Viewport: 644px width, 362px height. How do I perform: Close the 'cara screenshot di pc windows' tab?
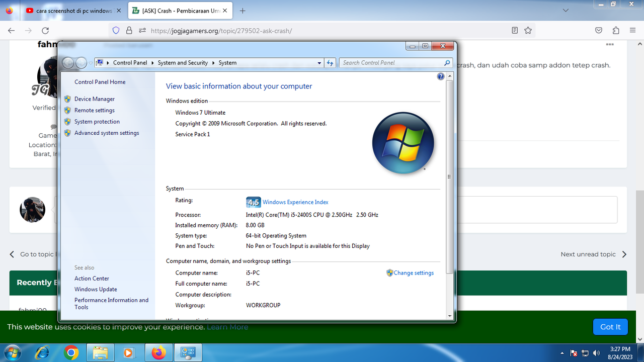(119, 11)
